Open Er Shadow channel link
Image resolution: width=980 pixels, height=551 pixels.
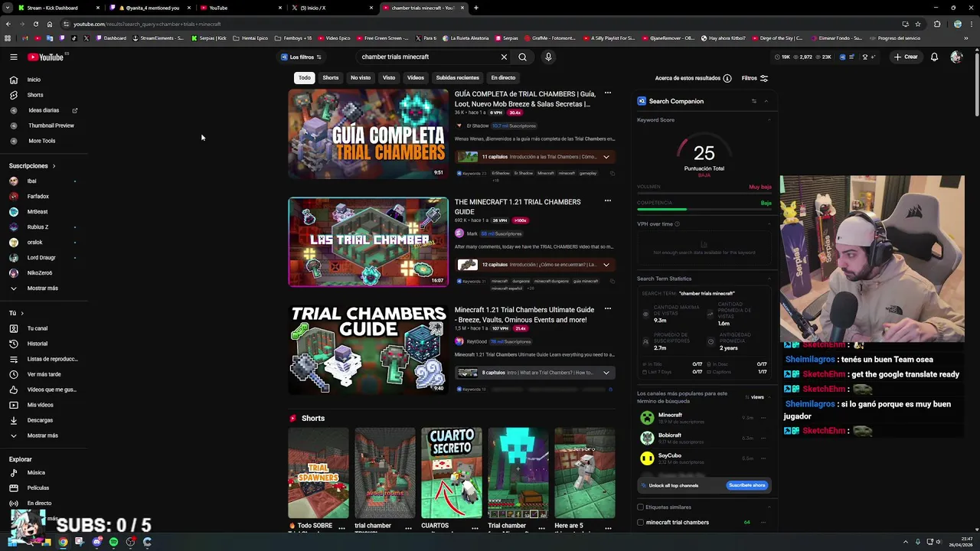coord(478,126)
